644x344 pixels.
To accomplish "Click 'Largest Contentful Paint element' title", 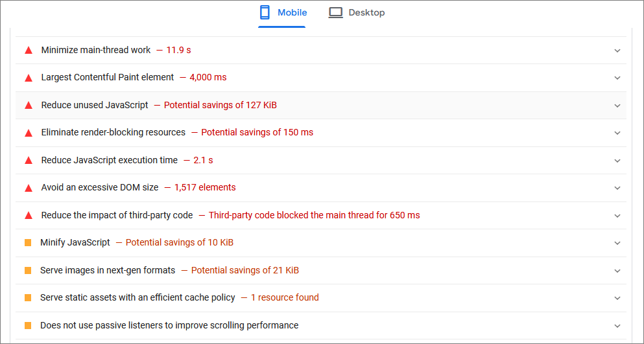I will pos(107,77).
